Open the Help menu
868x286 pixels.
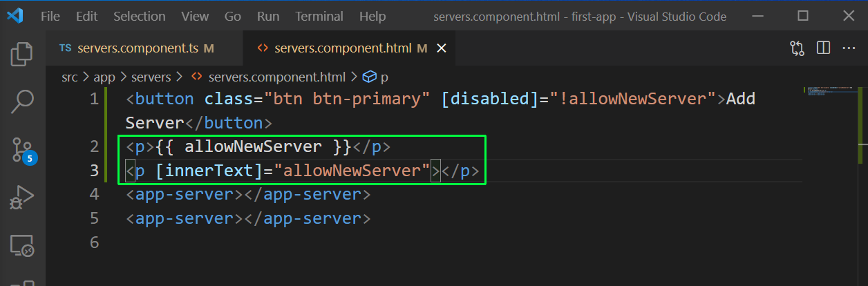coord(372,16)
